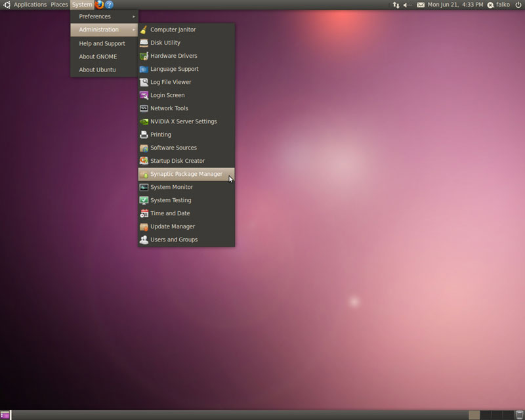Click the System Testing icon
The width and height of the screenshot is (525, 420).
click(x=144, y=200)
